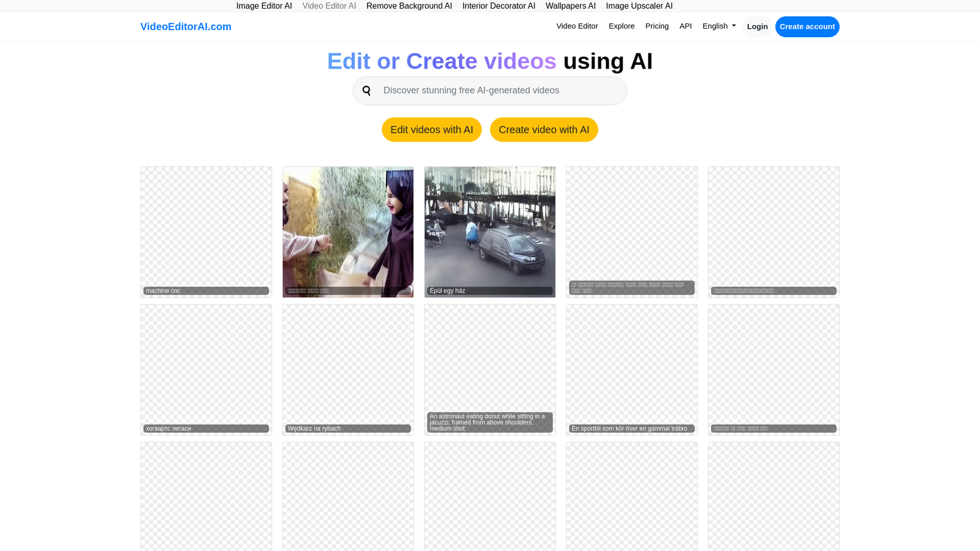View the Pricing page
Image resolution: width=980 pixels, height=551 pixels.
point(657,26)
